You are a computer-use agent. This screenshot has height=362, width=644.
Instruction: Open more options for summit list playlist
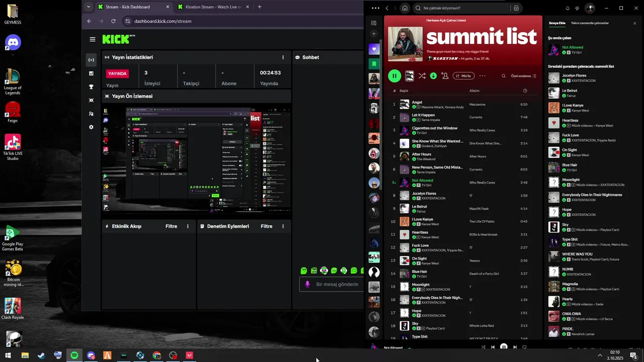pos(482,76)
